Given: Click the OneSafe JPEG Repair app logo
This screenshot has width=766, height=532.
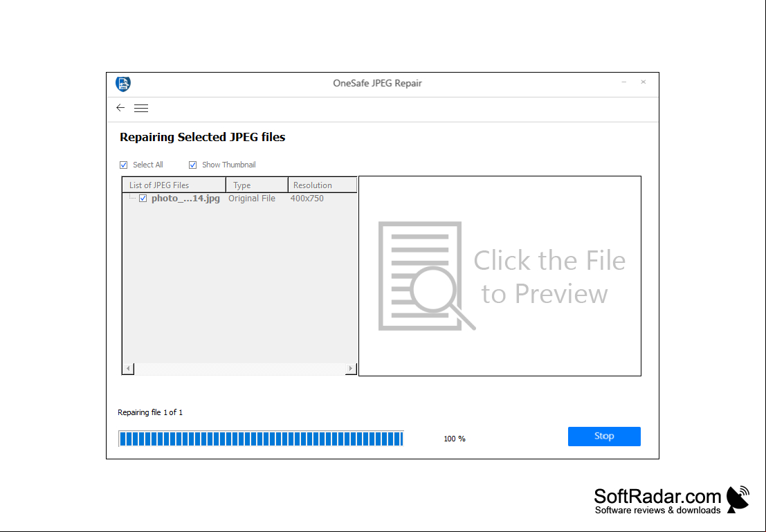Looking at the screenshot, I should [123, 84].
